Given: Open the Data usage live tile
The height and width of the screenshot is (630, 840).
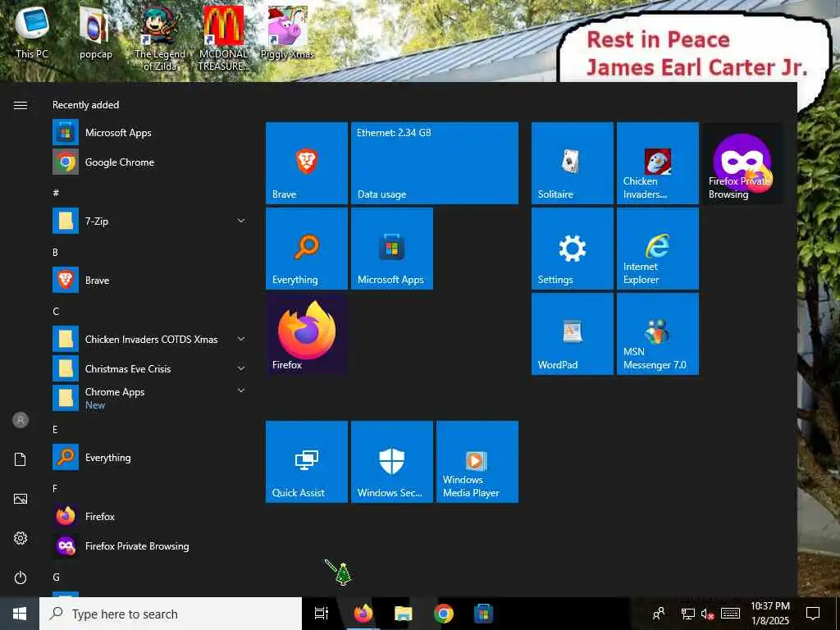Looking at the screenshot, I should point(435,163).
